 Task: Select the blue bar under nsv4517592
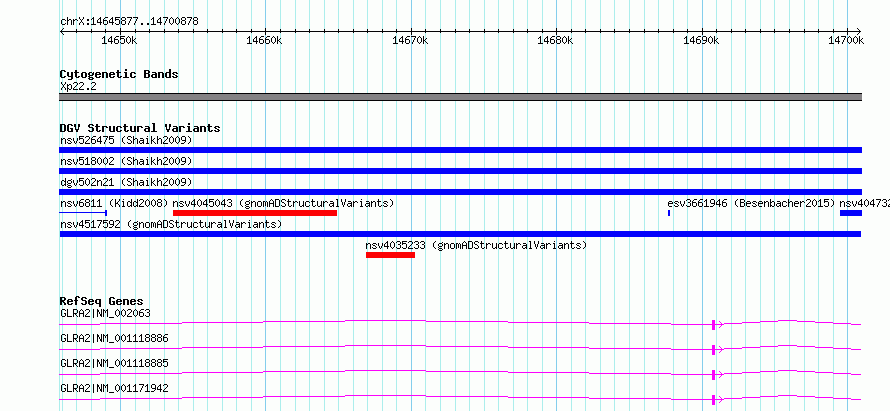[x=460, y=234]
